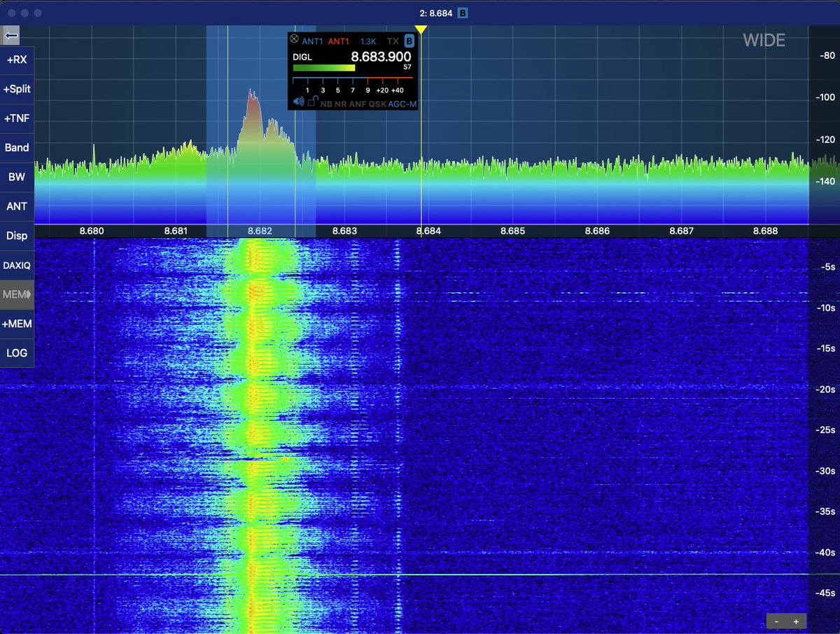Toggle NR noise reduction

click(x=340, y=104)
